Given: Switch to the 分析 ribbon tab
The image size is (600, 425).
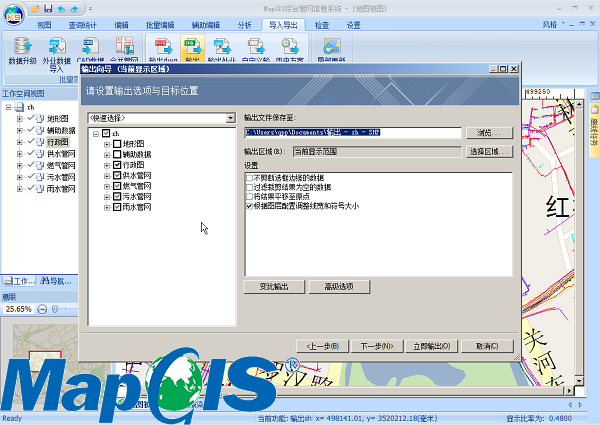Looking at the screenshot, I should [244, 25].
